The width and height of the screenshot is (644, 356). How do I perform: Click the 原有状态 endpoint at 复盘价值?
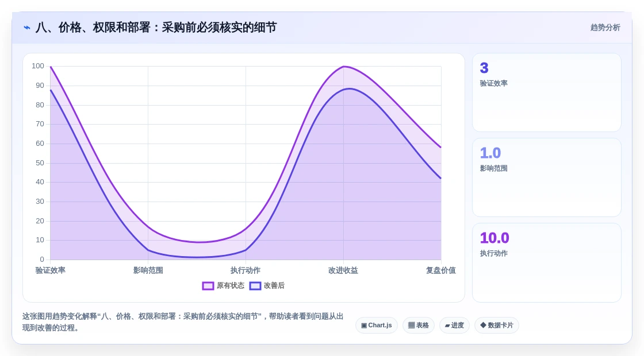[440, 147]
